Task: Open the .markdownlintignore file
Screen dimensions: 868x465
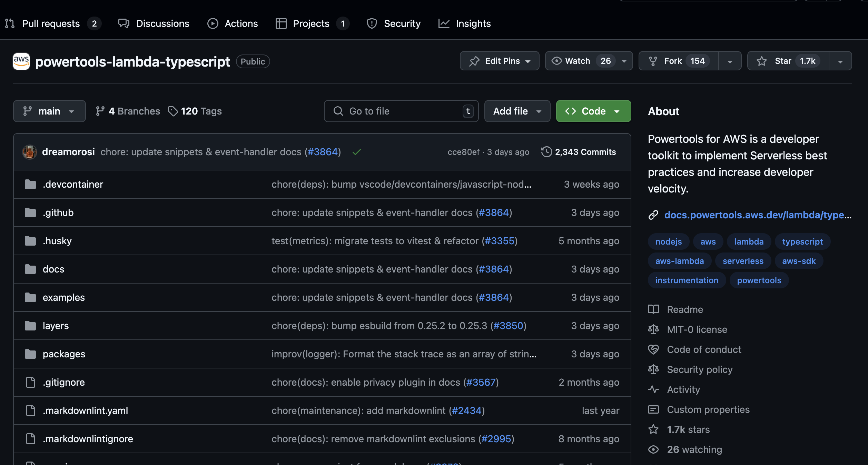Action: [x=88, y=439]
